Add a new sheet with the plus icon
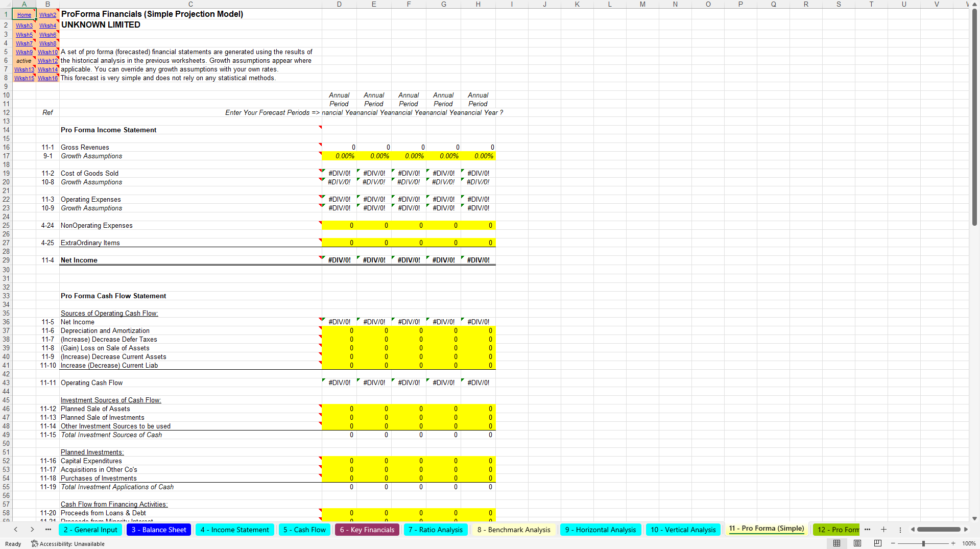Viewport: 980px width, 549px height. (x=883, y=530)
